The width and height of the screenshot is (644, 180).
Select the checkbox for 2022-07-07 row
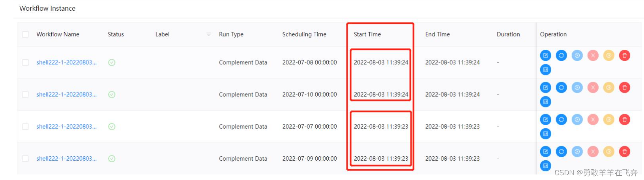pos(25,127)
